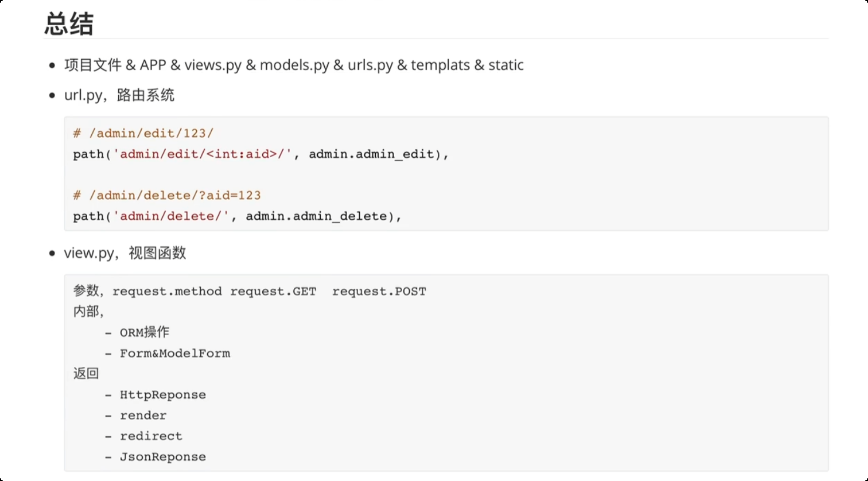Click 'request.method' in the parameters line

[x=167, y=292]
